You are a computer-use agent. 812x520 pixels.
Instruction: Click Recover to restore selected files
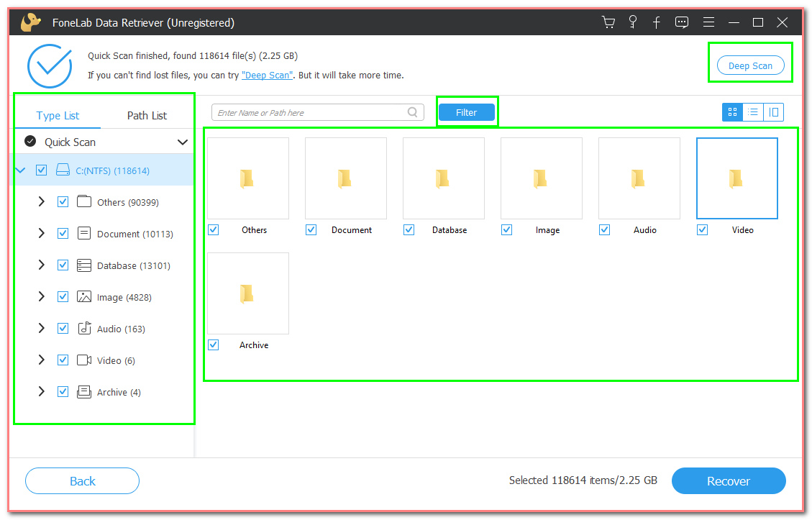click(729, 481)
